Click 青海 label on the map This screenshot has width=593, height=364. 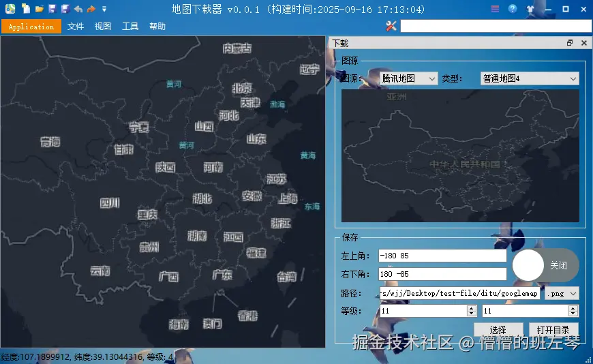click(50, 142)
